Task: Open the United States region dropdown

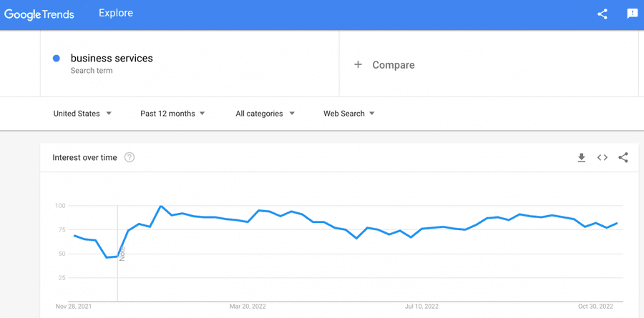Action: coord(82,114)
